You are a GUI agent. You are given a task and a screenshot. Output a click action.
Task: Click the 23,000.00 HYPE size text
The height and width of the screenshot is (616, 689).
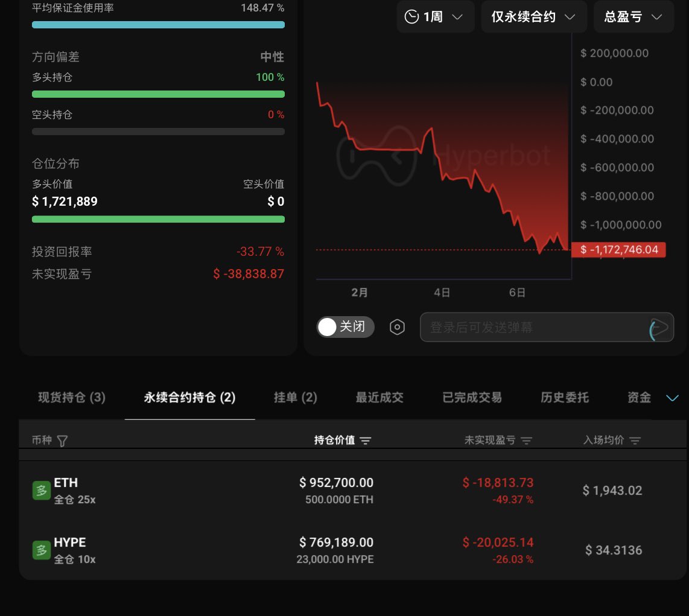[335, 559]
